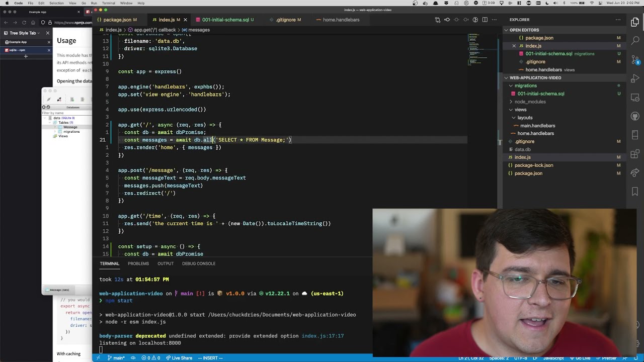Click the errors and warnings status item
The width and height of the screenshot is (644, 362).
[150, 358]
